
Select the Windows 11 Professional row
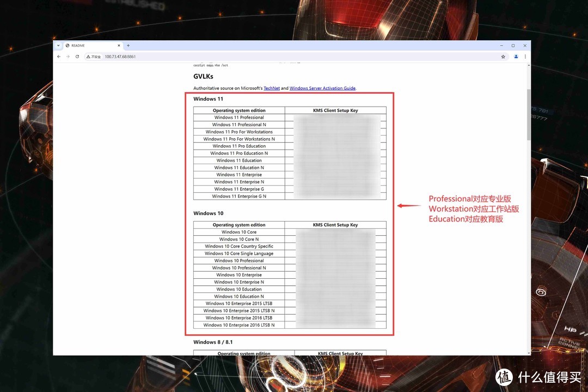(x=290, y=118)
